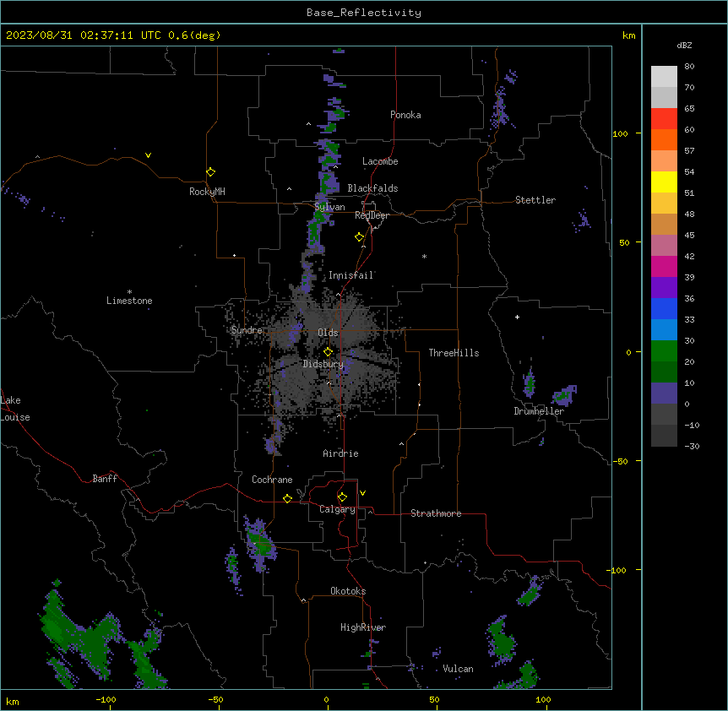Click the Drumheller label
This screenshot has height=711, width=728.
point(539,411)
